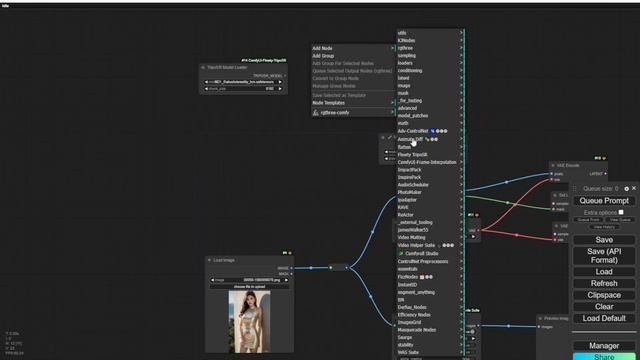The image size is (640, 360).
Task: Open the Manager
Action: tap(604, 346)
